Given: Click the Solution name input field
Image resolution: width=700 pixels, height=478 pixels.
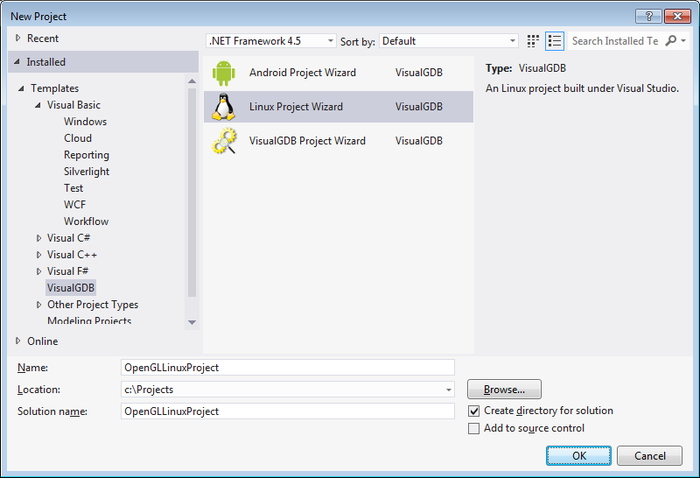Looking at the screenshot, I should click(288, 411).
